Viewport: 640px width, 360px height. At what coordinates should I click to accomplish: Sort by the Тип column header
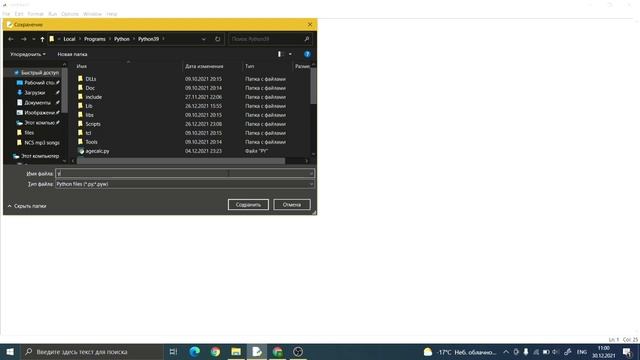tap(249, 66)
